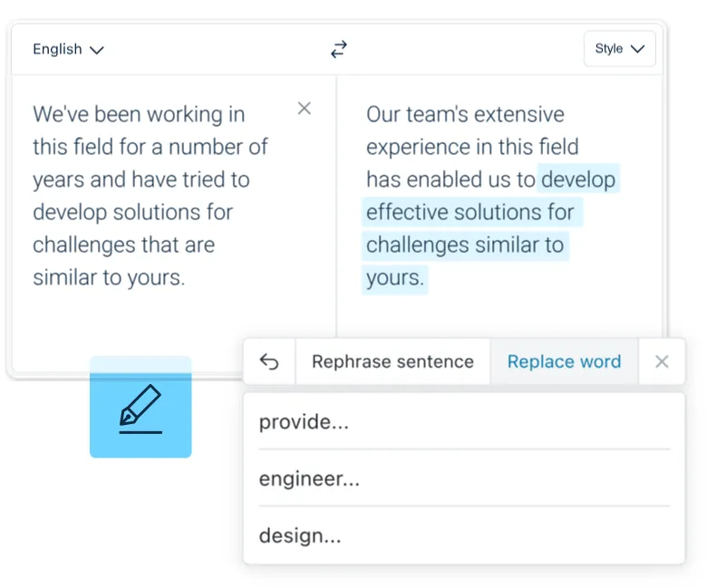Click the undo arrow in suggestion bar
716x588 pixels.
[x=269, y=362]
